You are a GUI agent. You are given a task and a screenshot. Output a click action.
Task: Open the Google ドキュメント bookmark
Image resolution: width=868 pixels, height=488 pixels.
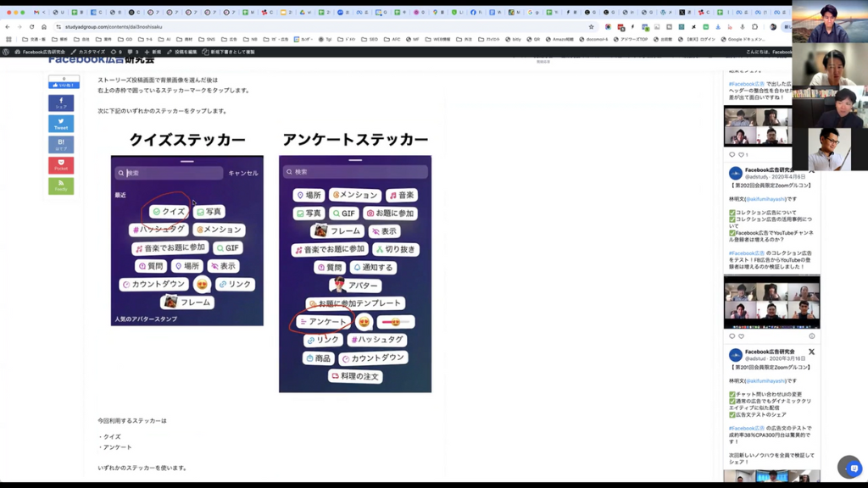pyautogui.click(x=743, y=39)
